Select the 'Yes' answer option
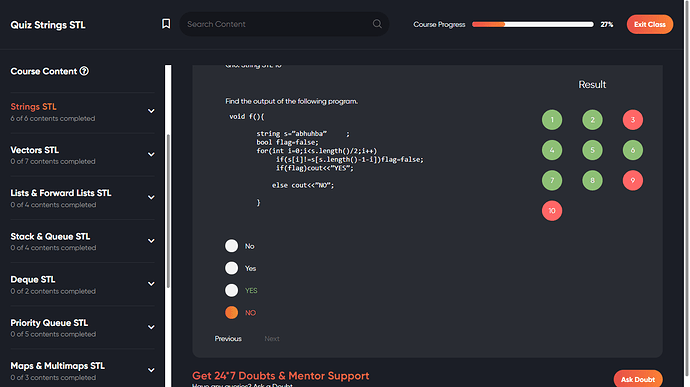Viewport: 690px width, 387px height. tap(231, 268)
